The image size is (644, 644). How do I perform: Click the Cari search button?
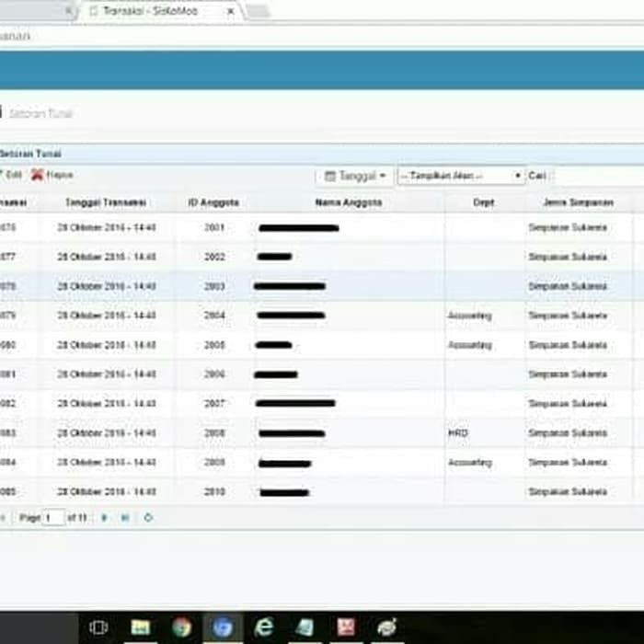pyautogui.click(x=536, y=176)
